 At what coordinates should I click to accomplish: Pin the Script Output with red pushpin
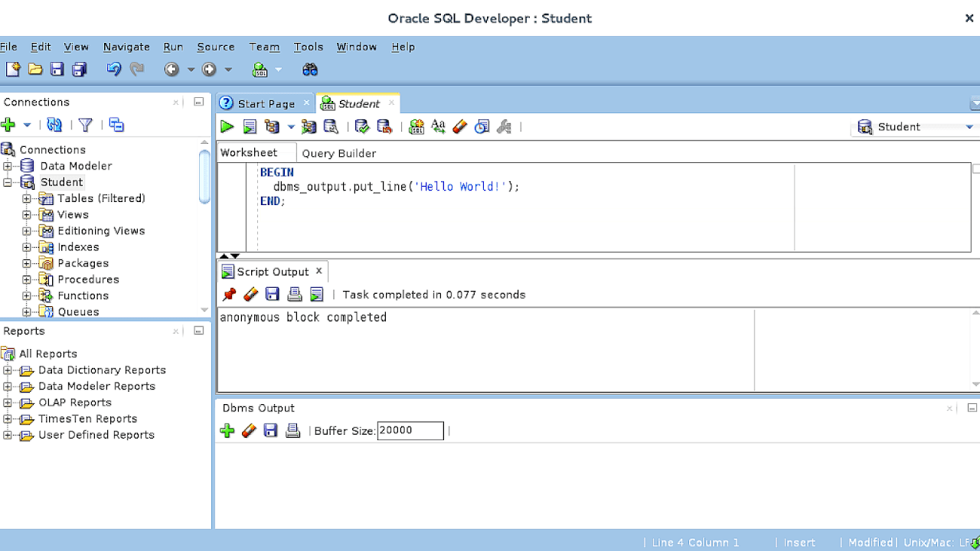[229, 295]
